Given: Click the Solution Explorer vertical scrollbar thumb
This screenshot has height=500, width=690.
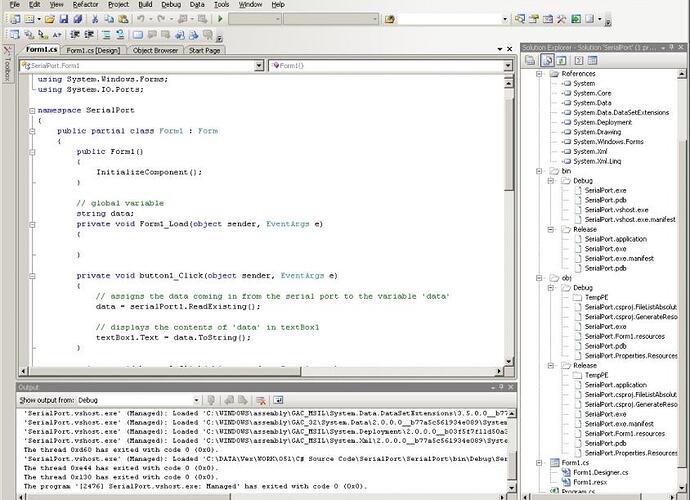Looking at the screenshot, I should [682, 304].
